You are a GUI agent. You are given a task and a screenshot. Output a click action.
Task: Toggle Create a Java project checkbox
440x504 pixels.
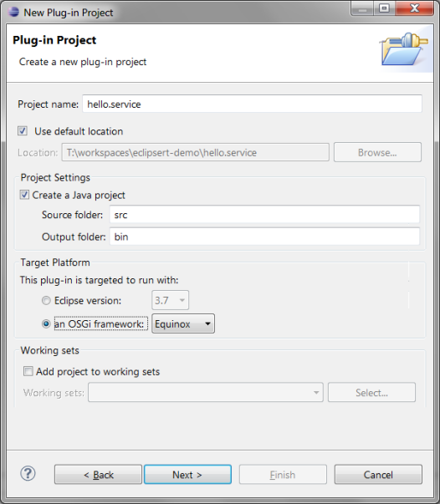click(x=24, y=195)
